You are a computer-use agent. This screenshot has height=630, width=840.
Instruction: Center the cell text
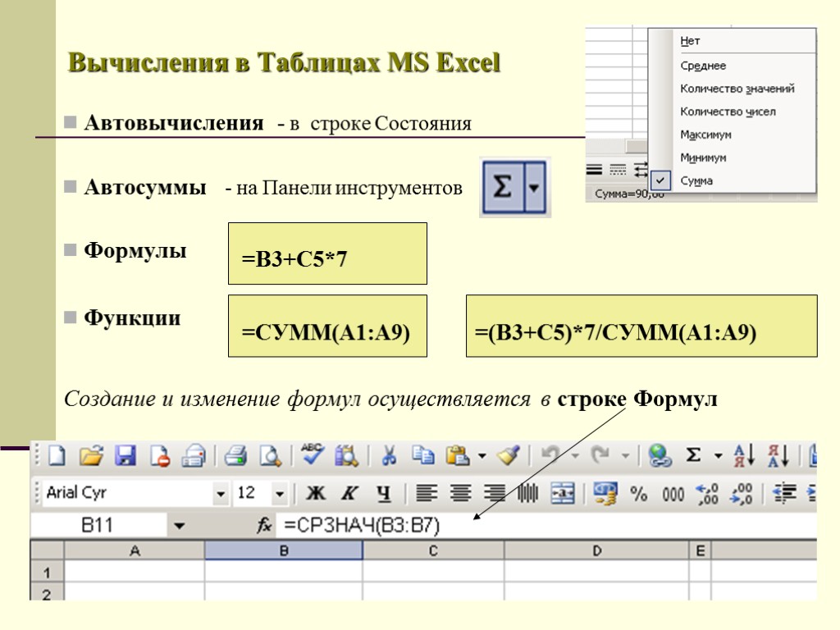[461, 493]
